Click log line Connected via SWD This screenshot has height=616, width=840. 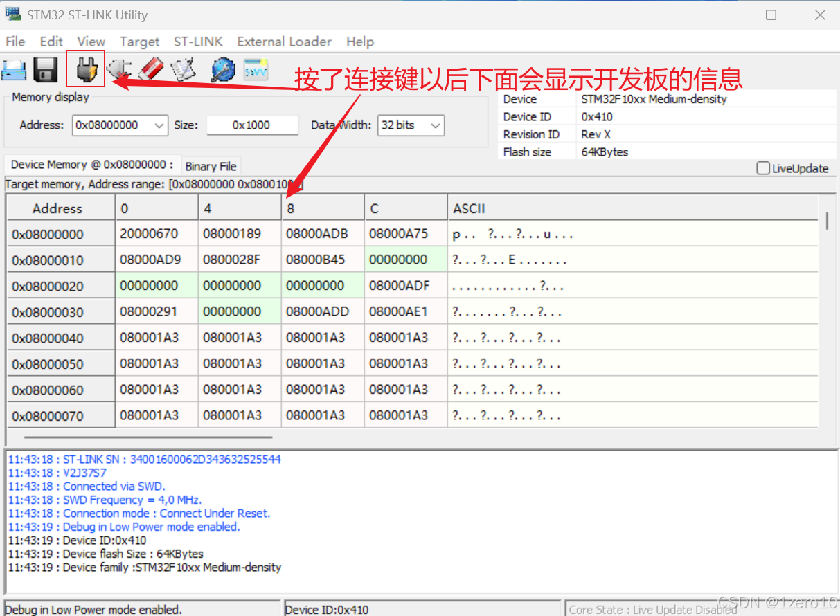pos(87,486)
